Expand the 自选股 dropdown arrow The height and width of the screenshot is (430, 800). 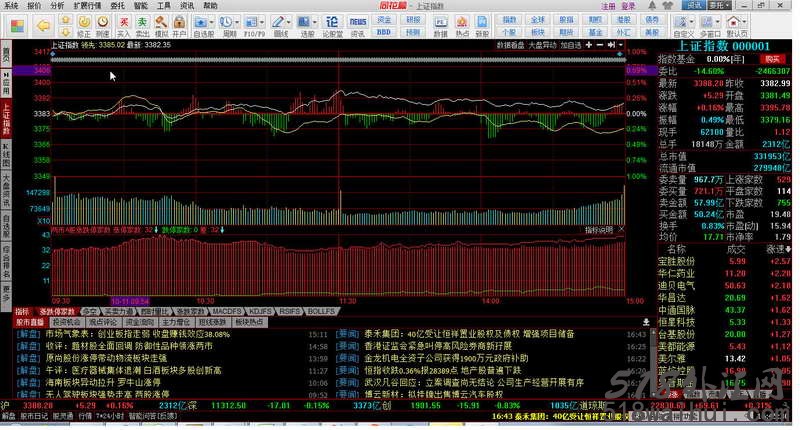pos(212,22)
